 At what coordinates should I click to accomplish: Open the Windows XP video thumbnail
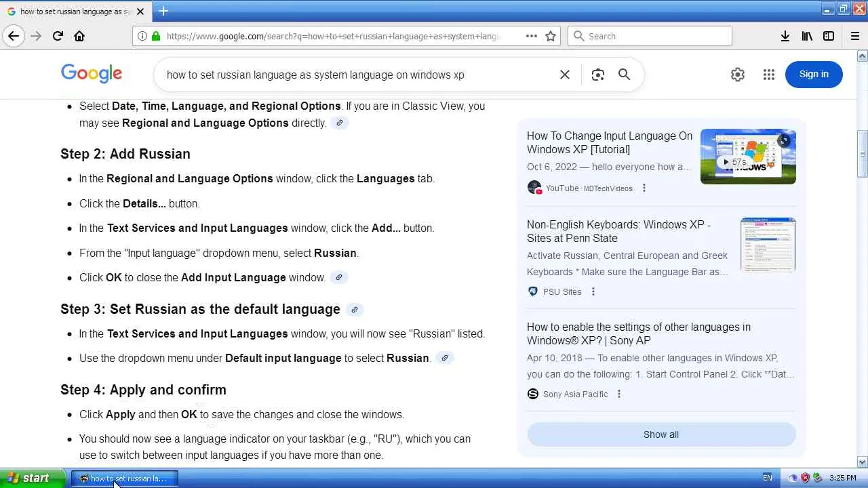tap(748, 157)
